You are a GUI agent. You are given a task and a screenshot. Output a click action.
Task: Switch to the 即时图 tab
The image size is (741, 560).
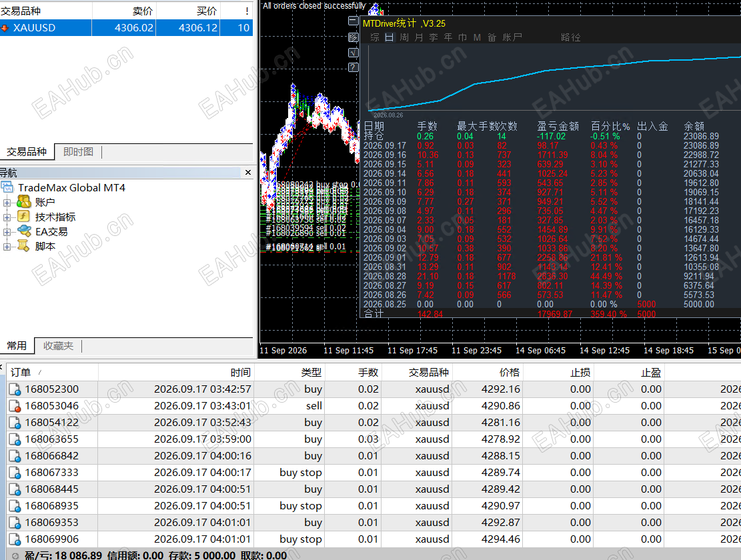[78, 151]
